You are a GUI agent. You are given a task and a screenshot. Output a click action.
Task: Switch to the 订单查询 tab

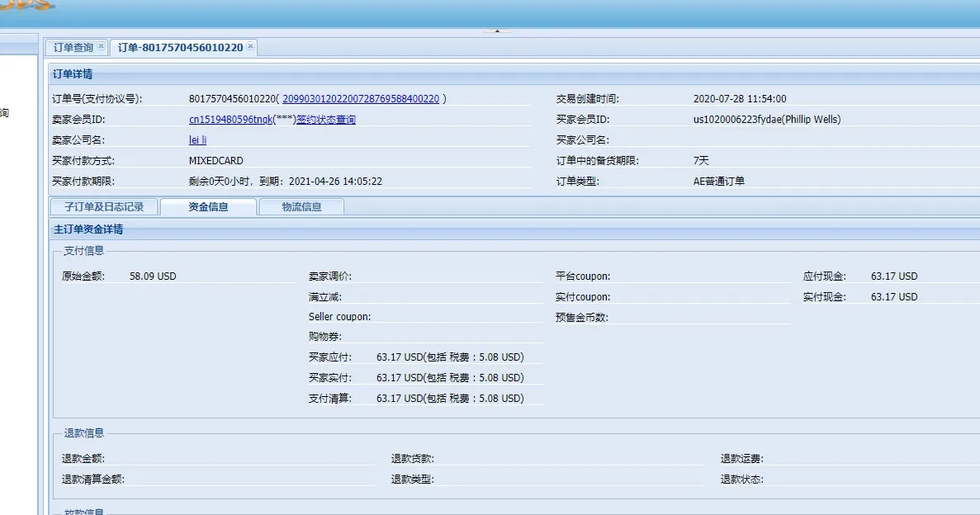[73, 48]
